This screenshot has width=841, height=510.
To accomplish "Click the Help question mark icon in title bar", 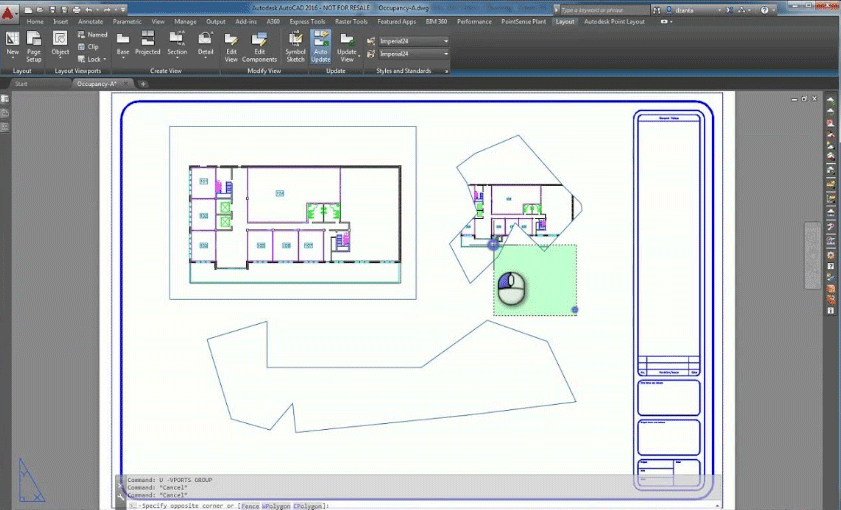I will [764, 10].
